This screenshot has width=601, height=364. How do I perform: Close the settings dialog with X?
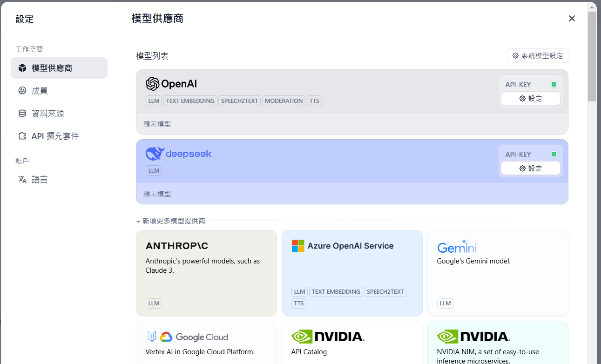click(x=572, y=19)
